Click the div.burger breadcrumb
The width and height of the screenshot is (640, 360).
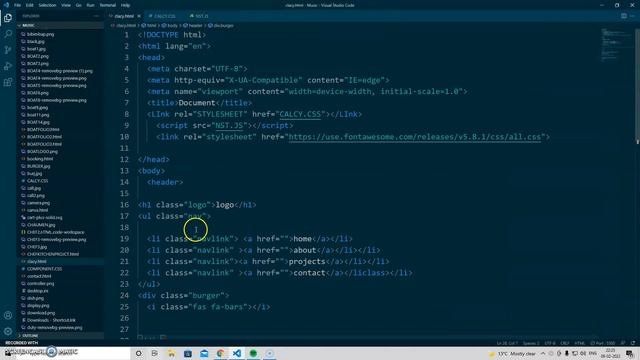(x=221, y=25)
